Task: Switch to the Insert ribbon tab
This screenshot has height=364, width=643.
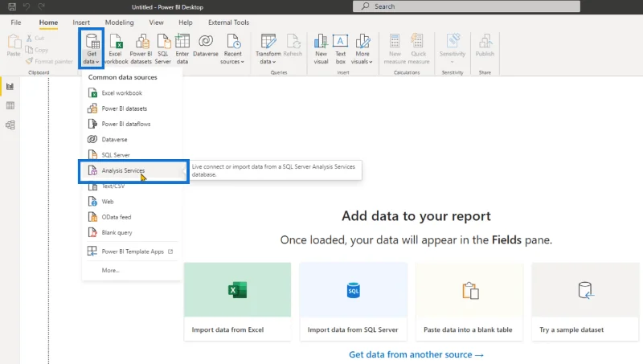Action: click(81, 22)
